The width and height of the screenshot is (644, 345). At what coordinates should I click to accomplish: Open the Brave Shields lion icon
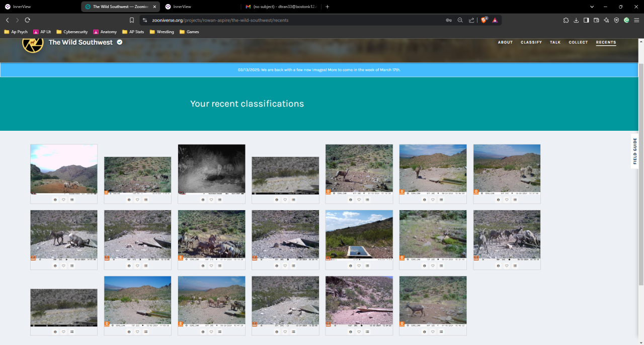click(x=485, y=20)
